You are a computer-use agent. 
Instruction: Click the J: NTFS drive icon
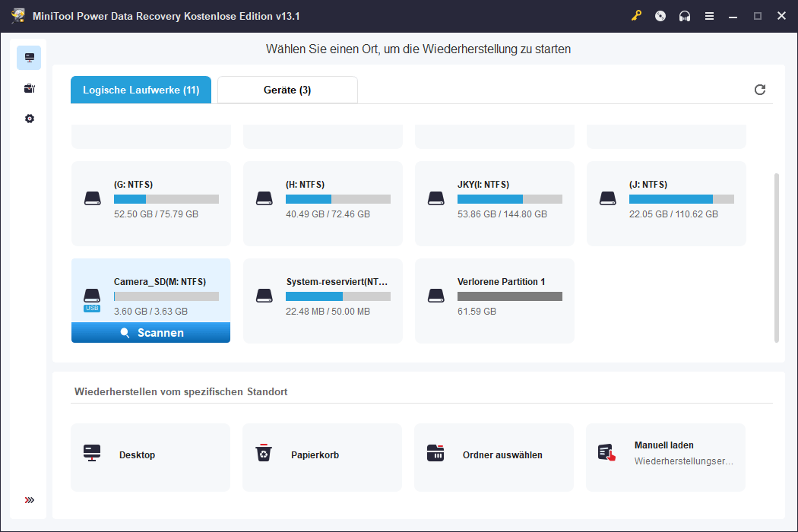click(x=608, y=198)
